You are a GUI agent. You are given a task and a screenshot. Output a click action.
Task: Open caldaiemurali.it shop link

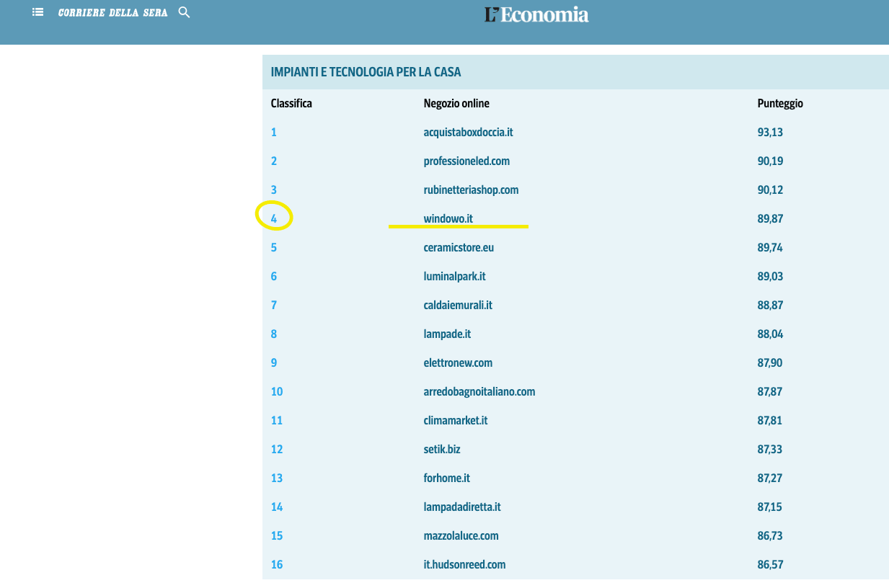point(458,305)
